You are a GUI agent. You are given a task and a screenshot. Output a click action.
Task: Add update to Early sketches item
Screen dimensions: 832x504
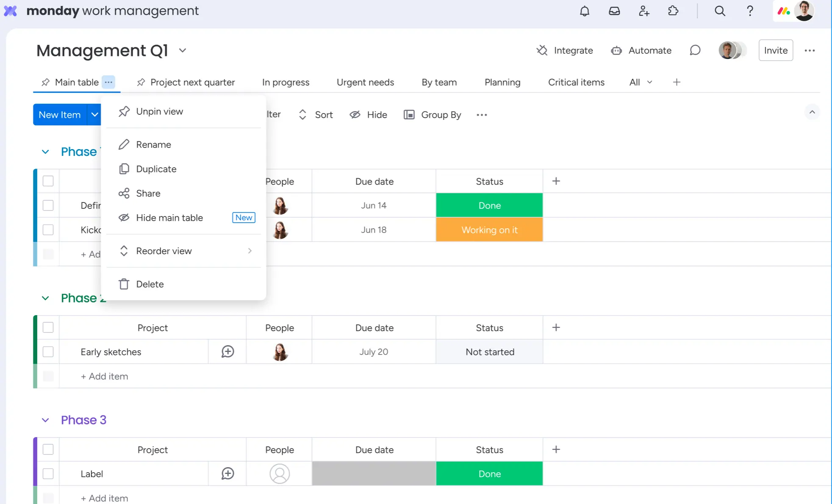point(227,352)
